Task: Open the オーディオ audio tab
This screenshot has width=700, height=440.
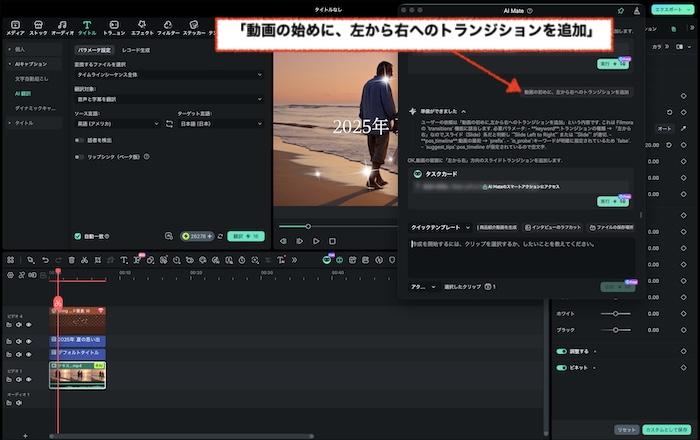Action: coord(62,28)
